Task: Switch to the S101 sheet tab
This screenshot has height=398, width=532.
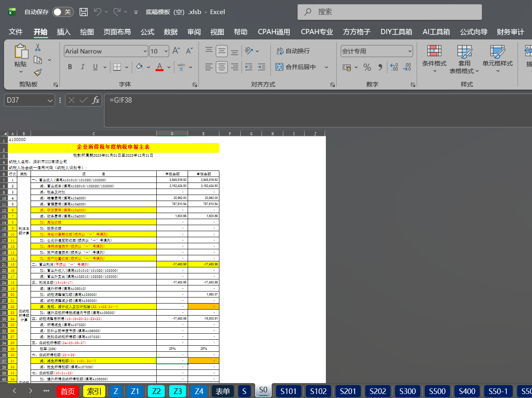Action: click(x=289, y=391)
